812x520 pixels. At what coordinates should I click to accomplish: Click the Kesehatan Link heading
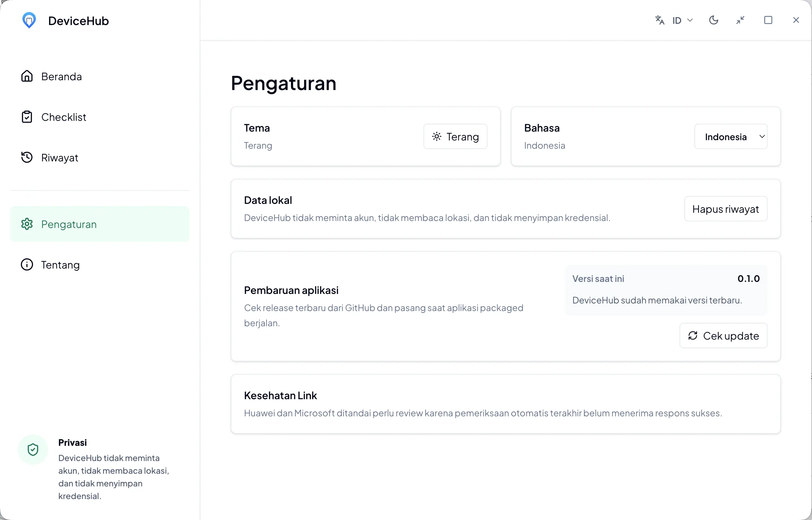(x=280, y=395)
